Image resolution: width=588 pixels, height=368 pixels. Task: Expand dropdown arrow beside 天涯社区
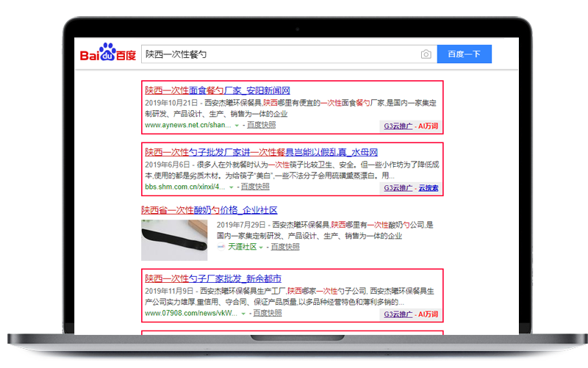point(261,248)
